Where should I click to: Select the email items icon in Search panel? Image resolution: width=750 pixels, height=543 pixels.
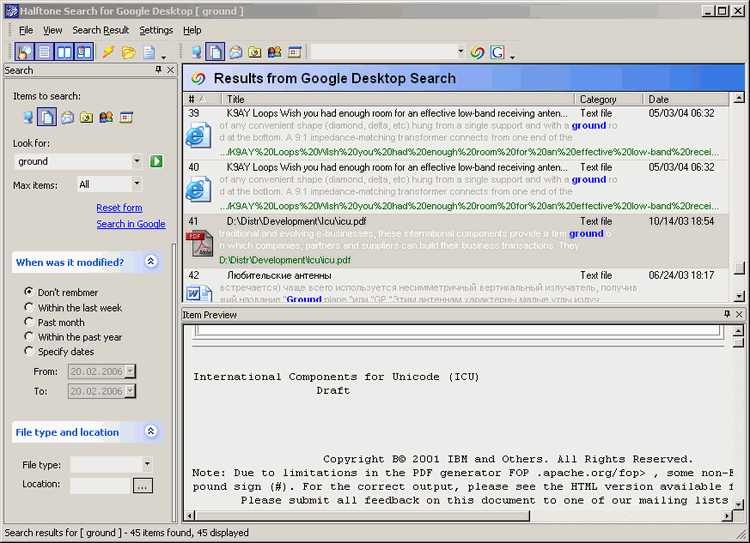[x=67, y=118]
